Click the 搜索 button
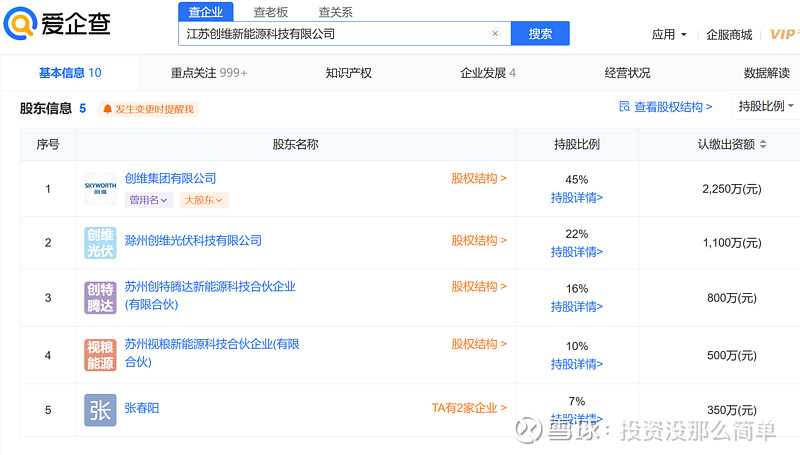This screenshot has height=455, width=800. pos(540,34)
